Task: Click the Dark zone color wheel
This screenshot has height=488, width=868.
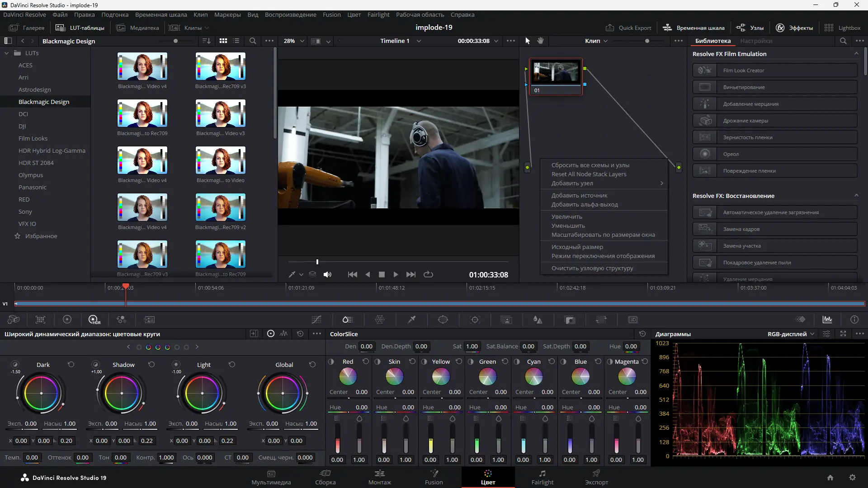Action: (x=41, y=393)
